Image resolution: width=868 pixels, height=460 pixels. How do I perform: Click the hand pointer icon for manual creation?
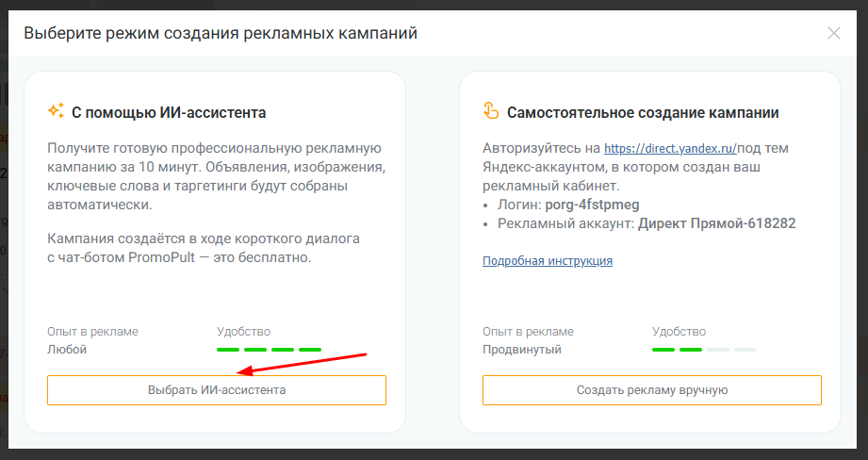tap(490, 112)
